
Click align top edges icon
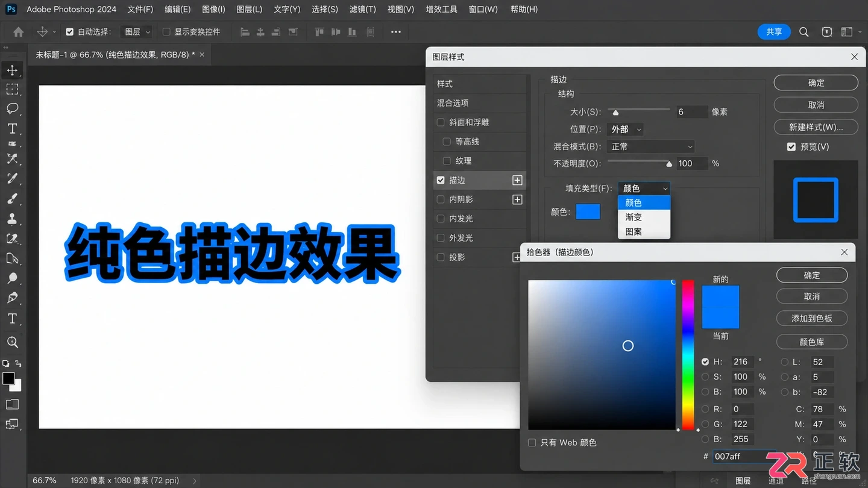320,32
